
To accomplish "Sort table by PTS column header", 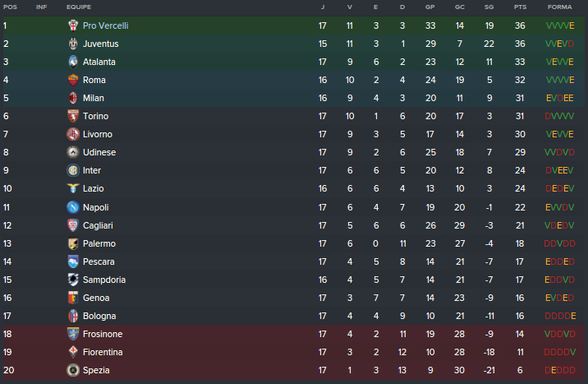I will pyautogui.click(x=520, y=7).
